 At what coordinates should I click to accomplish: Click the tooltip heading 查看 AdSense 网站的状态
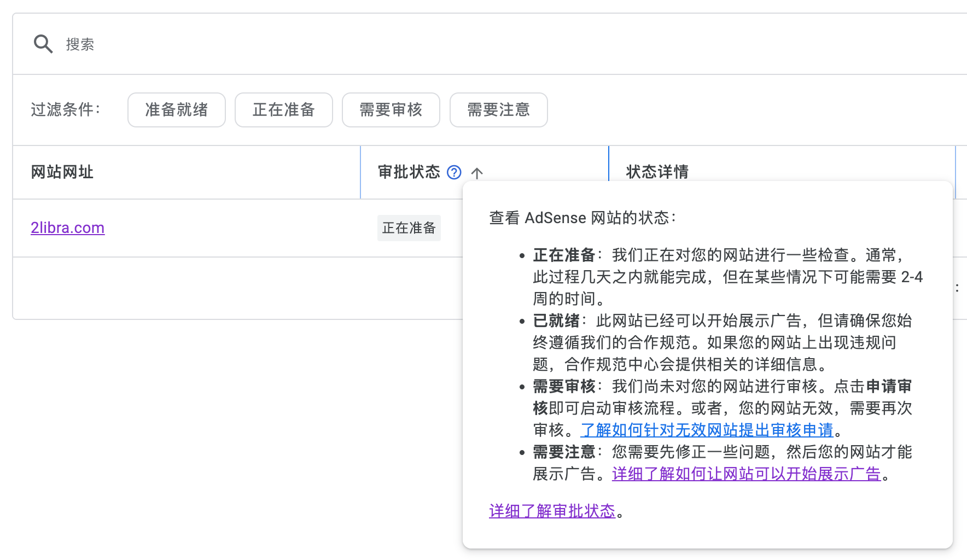[582, 218]
